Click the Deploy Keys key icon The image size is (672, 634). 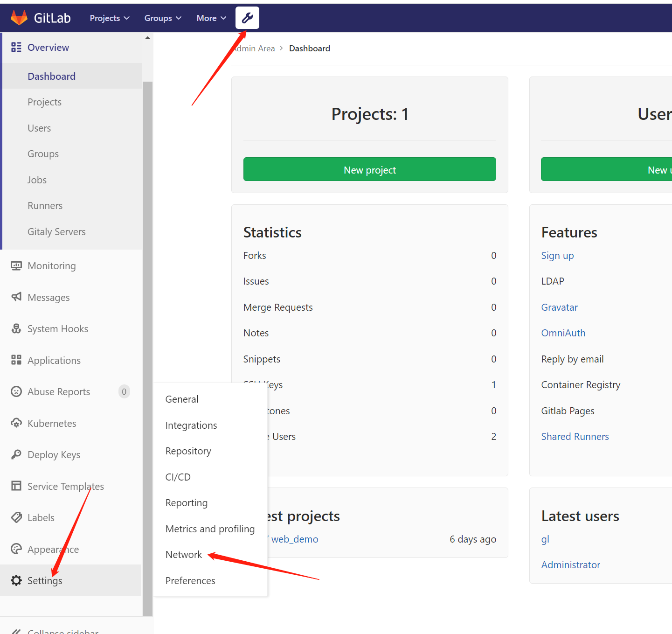(x=16, y=454)
